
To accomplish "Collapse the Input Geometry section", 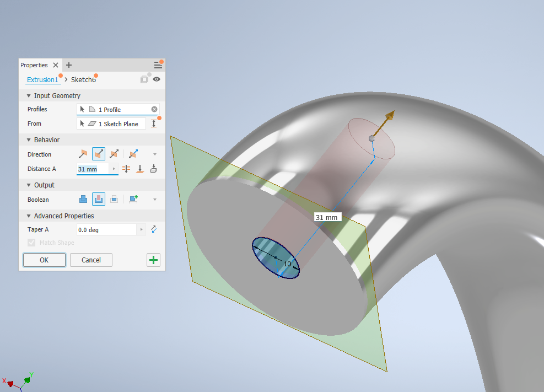I will pyautogui.click(x=29, y=96).
